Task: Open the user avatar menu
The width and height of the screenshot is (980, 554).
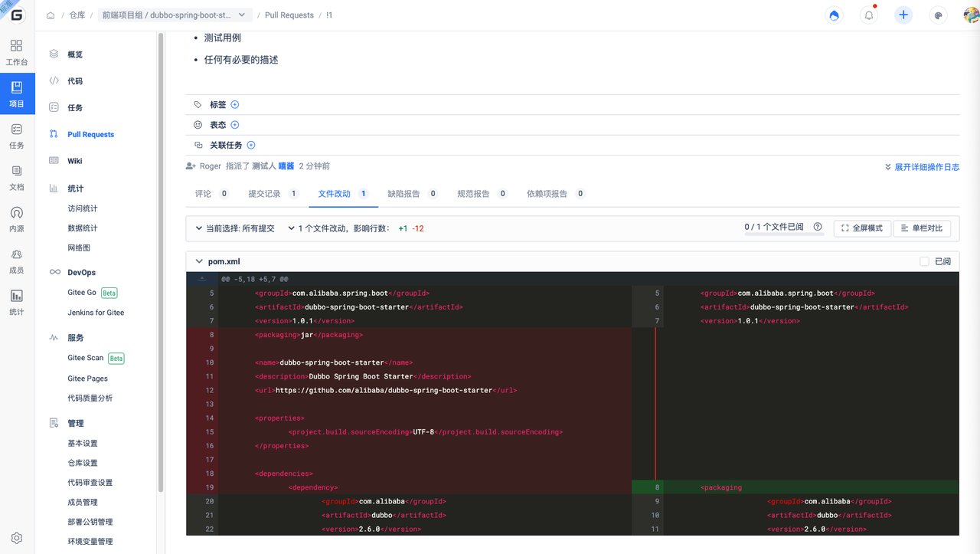Action: click(971, 15)
